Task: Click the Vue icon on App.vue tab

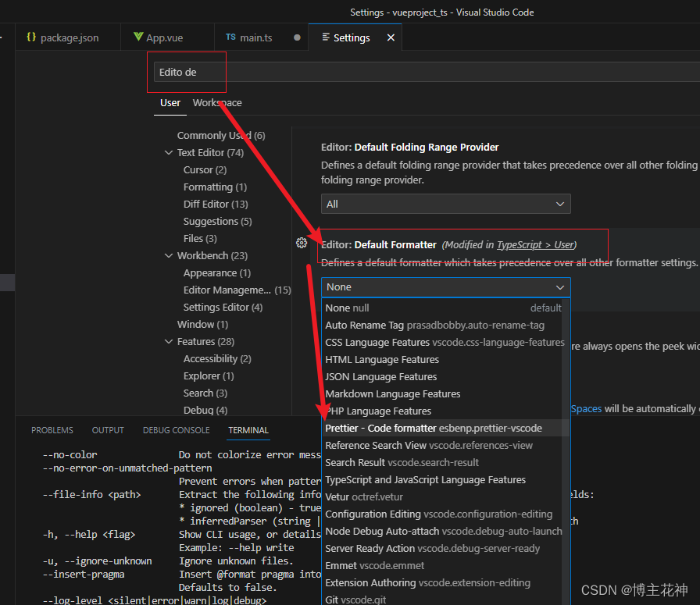Action: [x=138, y=37]
